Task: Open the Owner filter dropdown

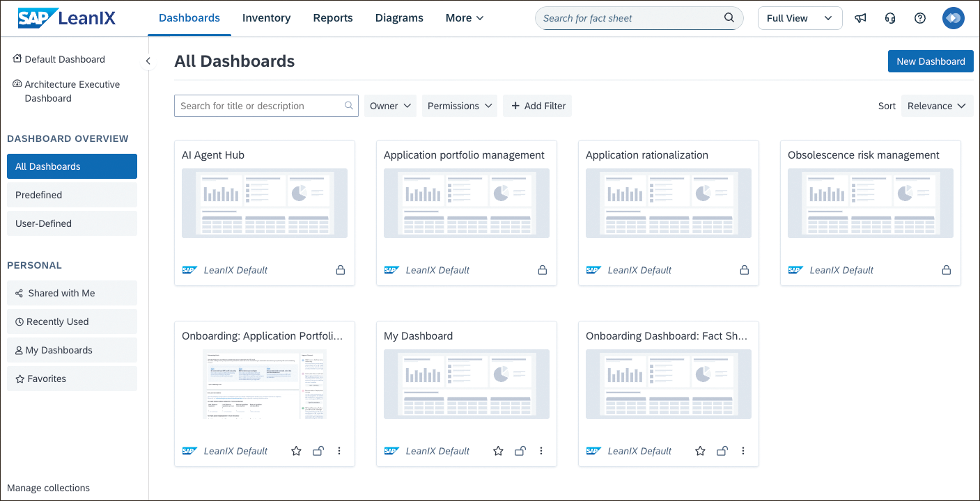Action: pyautogui.click(x=390, y=106)
